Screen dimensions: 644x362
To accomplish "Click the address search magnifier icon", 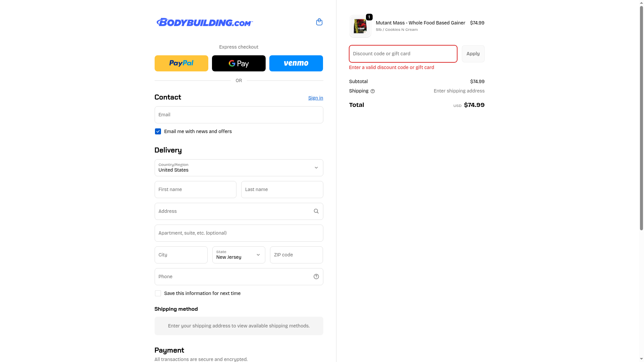I will 316,211.
